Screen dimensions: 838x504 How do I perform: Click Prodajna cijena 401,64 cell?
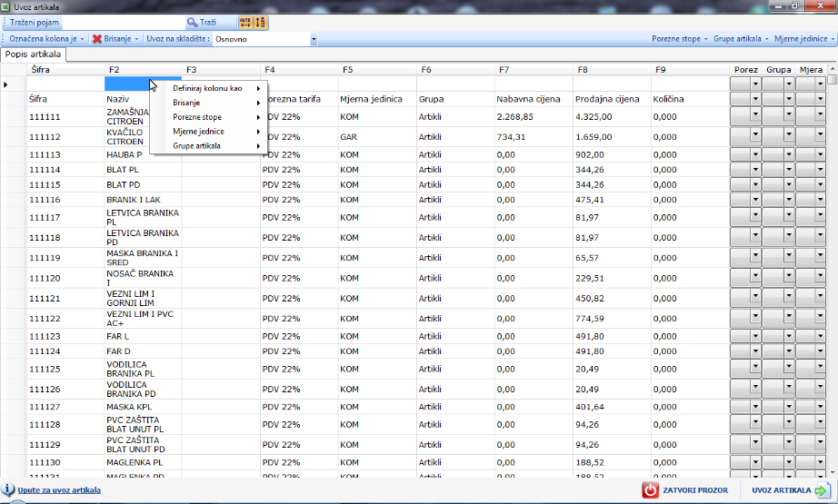[612, 406]
